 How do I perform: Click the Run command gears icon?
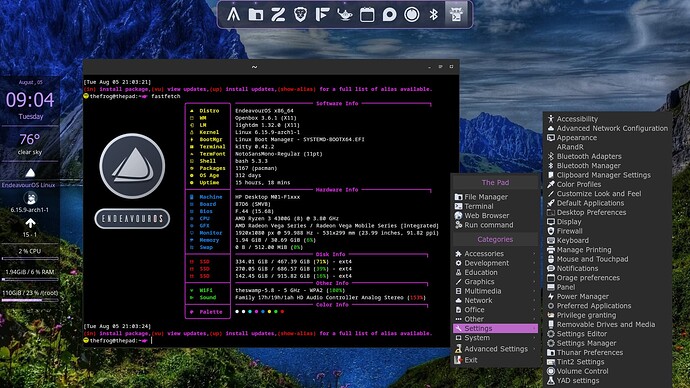tap(459, 225)
